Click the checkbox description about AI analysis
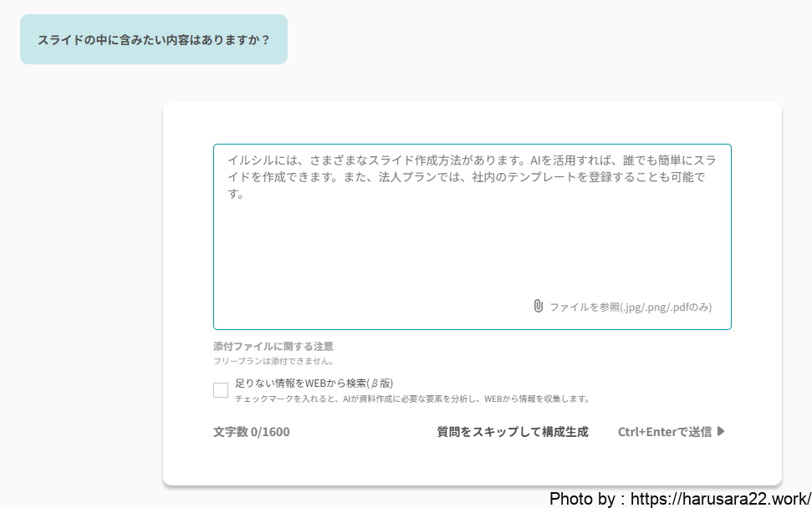Screen dimensions: 812x508 pyautogui.click(x=412, y=399)
